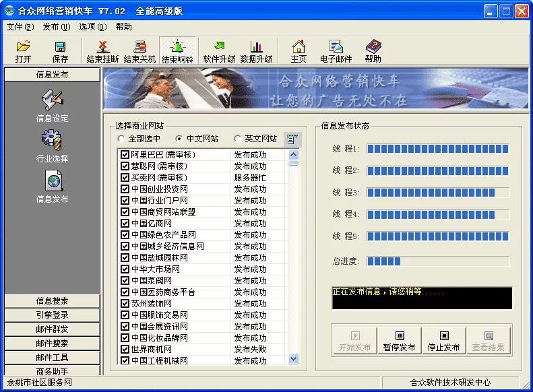
Task: Click the 查看结果 button
Action: tap(488, 341)
